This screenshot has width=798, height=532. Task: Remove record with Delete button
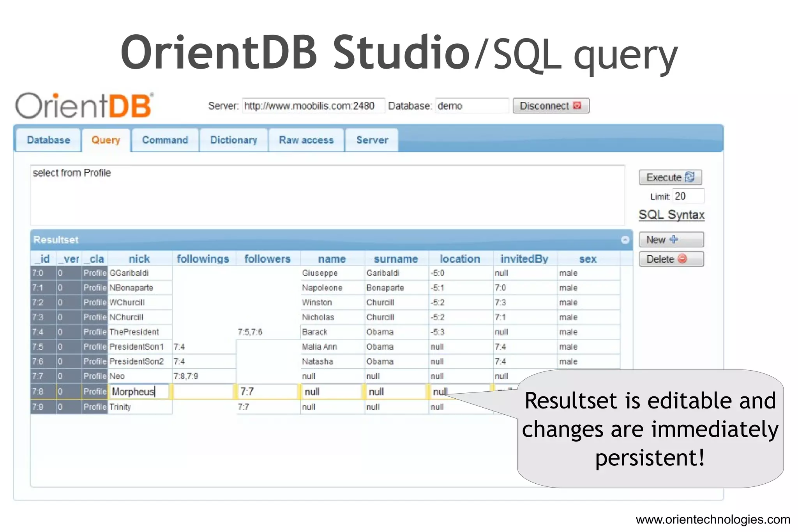coord(671,259)
